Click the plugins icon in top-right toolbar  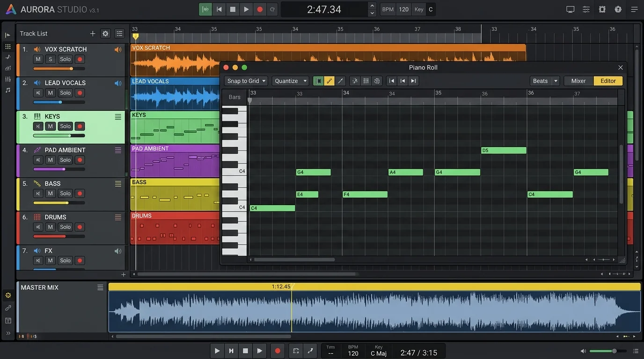602,9
